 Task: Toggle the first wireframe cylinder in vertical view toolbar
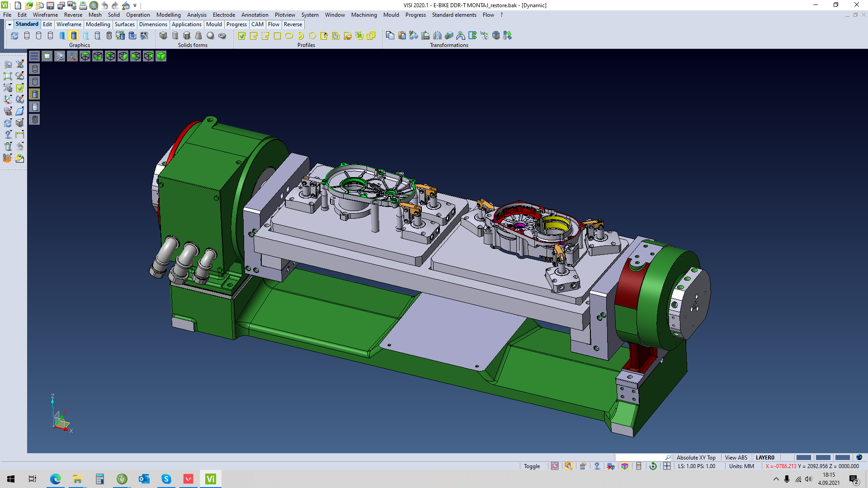coord(35,69)
